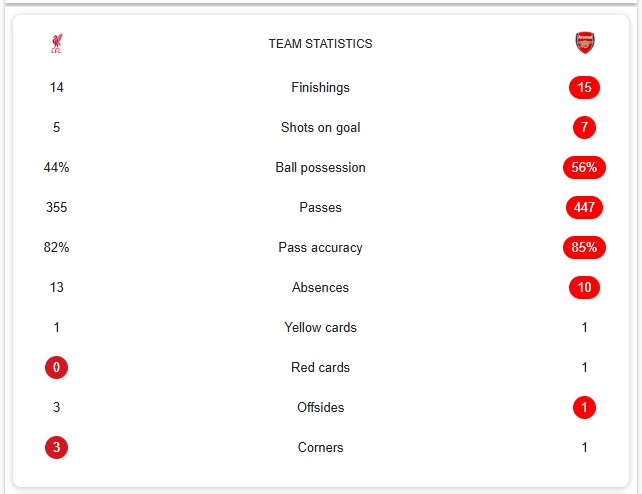Screen dimensions: 642x494
Task: Select Arsenal's 56% ball possession badge
Action: coord(584,167)
